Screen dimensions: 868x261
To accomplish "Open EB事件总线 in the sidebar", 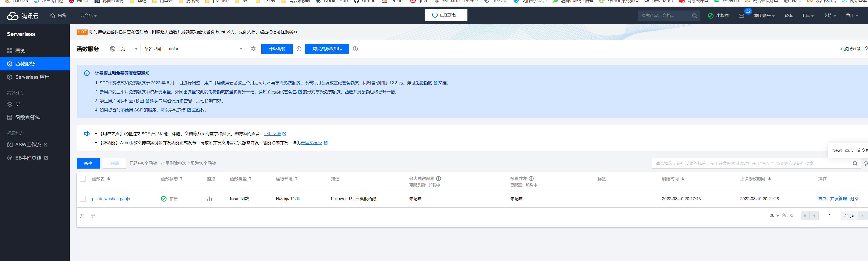I will click(29, 158).
